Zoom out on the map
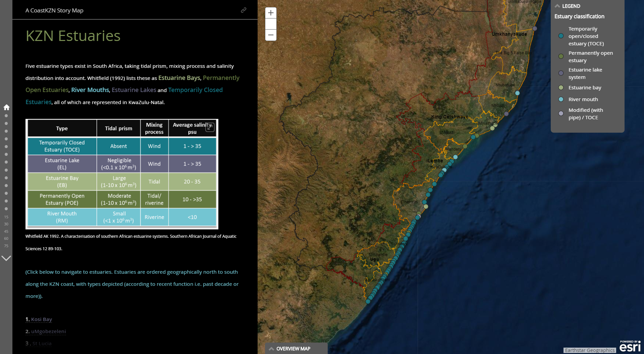The width and height of the screenshot is (644, 354). 271,35
